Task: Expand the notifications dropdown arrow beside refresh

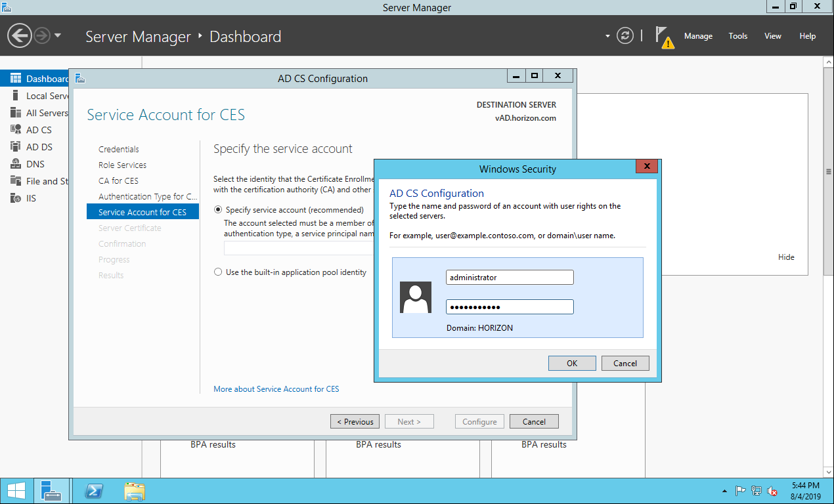Action: point(607,36)
